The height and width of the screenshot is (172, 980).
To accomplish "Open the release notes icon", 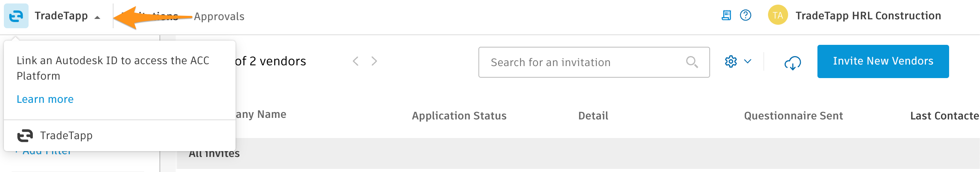I will [726, 15].
